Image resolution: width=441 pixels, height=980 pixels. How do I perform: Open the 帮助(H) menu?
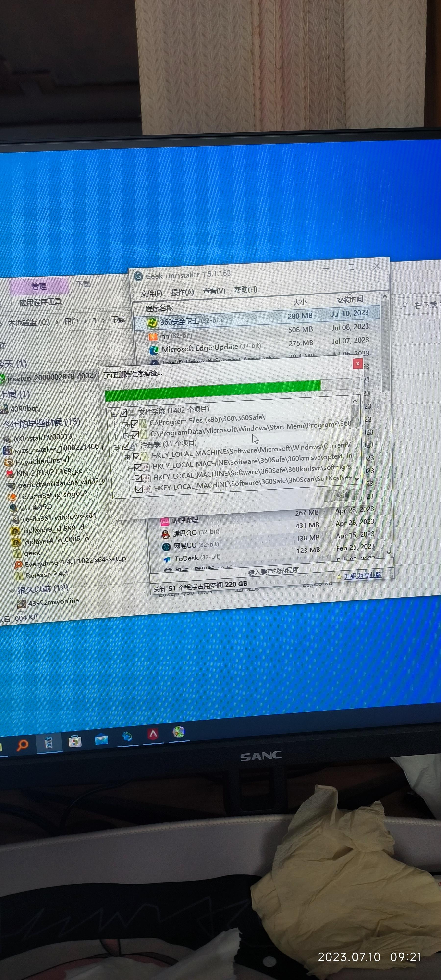246,290
